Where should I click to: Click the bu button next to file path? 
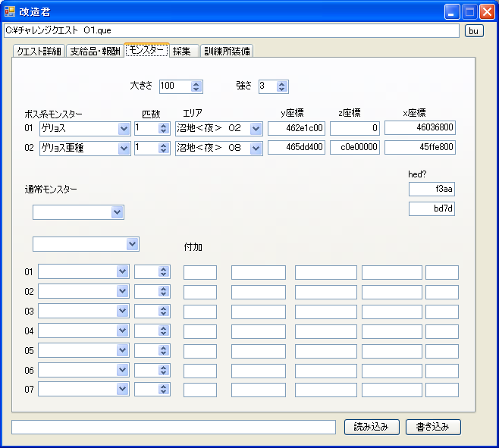point(474,30)
